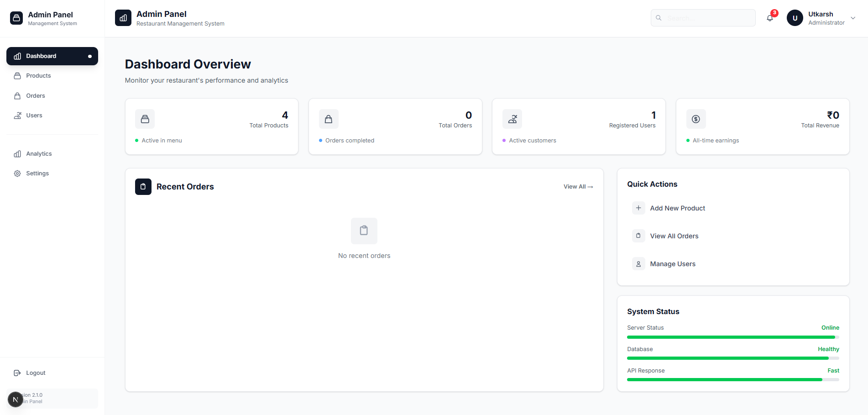Viewport: 868px width, 415px height.
Task: Click Logout in the sidebar
Action: [36, 373]
